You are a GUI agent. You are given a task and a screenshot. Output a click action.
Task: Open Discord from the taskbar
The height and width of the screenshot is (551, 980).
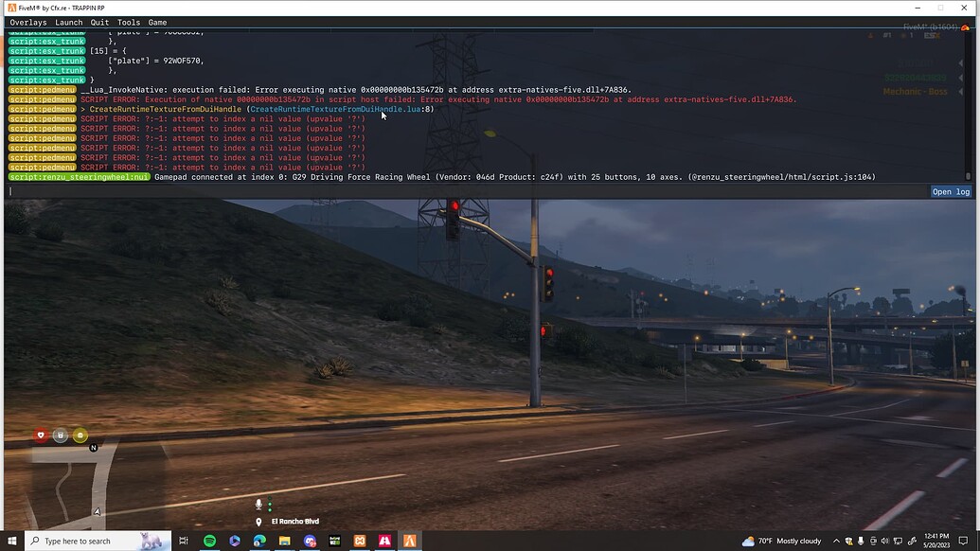pos(310,541)
